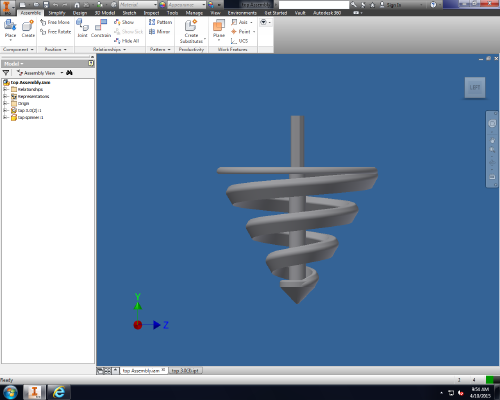Image resolution: width=500 pixels, height=400 pixels.
Task: Open Internet Explorer from taskbar
Action: [59, 392]
